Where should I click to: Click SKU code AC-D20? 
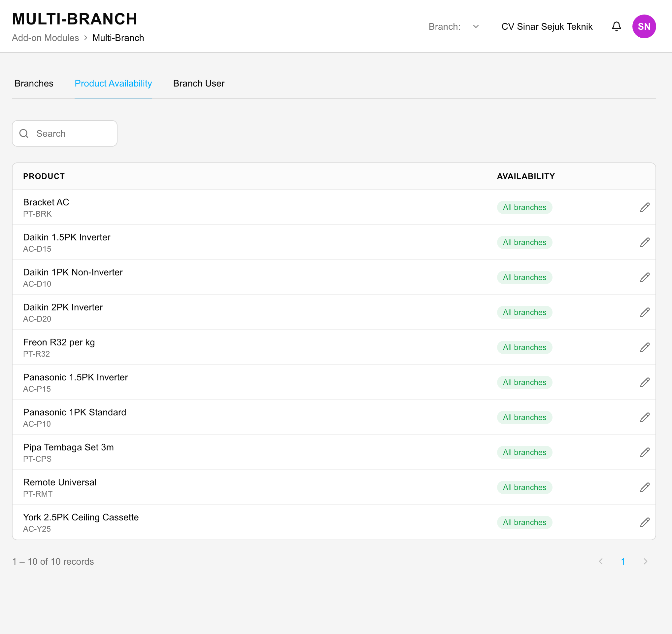[37, 319]
